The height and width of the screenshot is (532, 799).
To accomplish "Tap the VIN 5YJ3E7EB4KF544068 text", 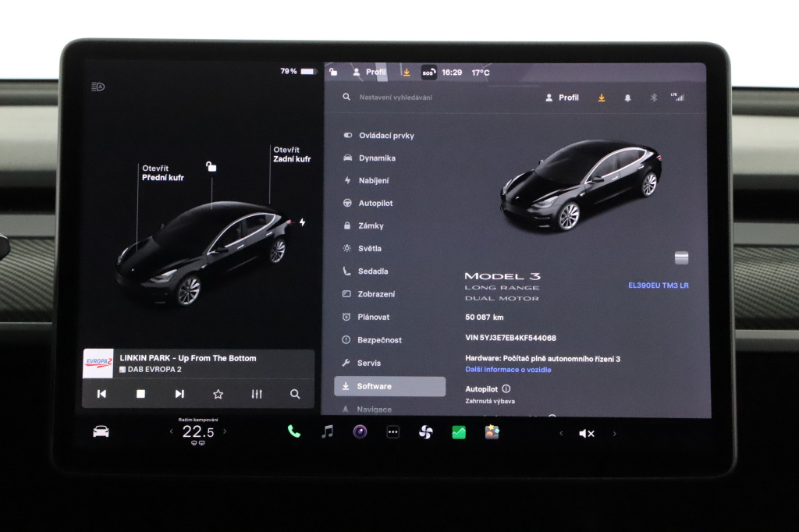I will [510, 338].
